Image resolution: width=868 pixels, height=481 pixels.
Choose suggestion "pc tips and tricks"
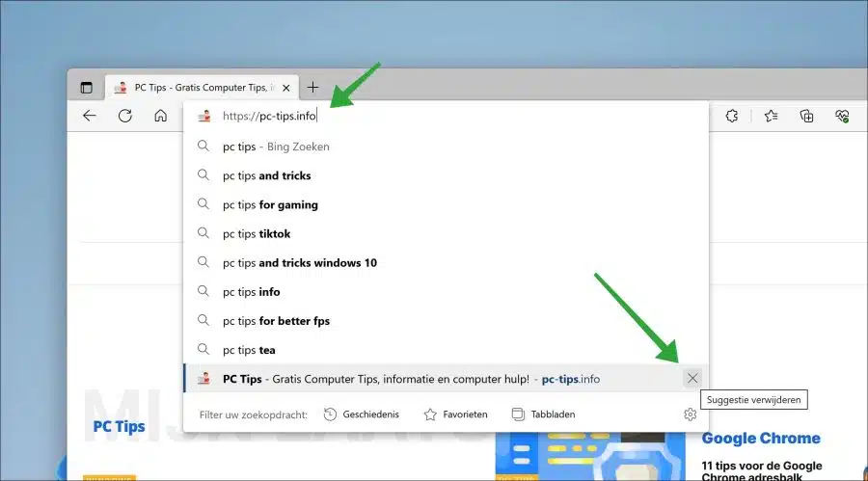tap(446, 175)
